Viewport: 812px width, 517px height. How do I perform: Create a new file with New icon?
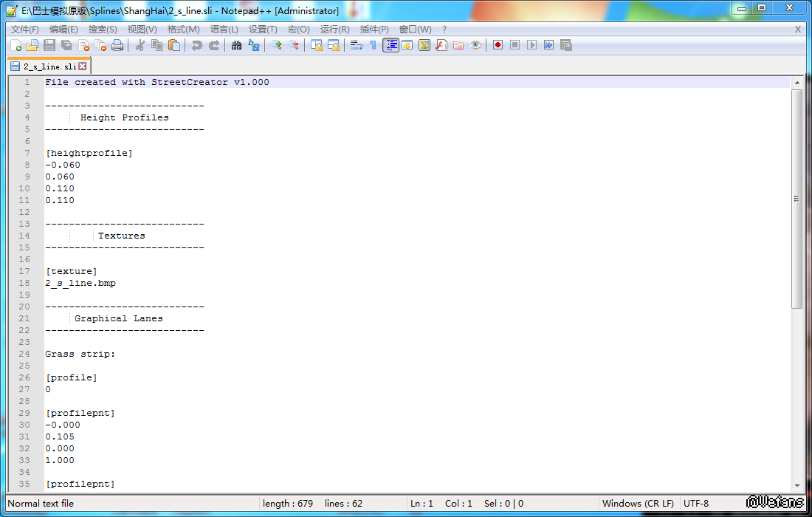coord(16,46)
